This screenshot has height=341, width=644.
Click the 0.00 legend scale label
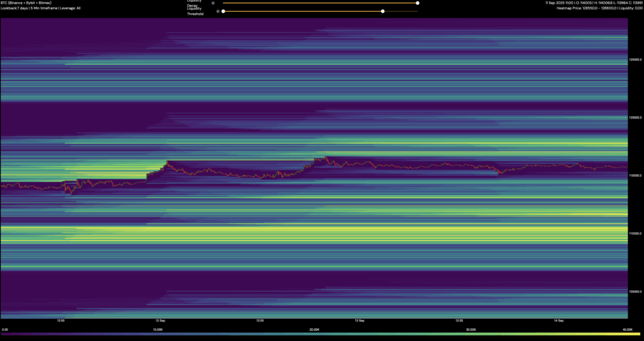5,330
